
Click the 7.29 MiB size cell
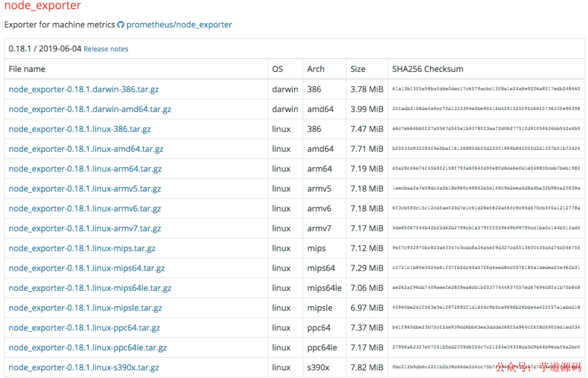[367, 268]
